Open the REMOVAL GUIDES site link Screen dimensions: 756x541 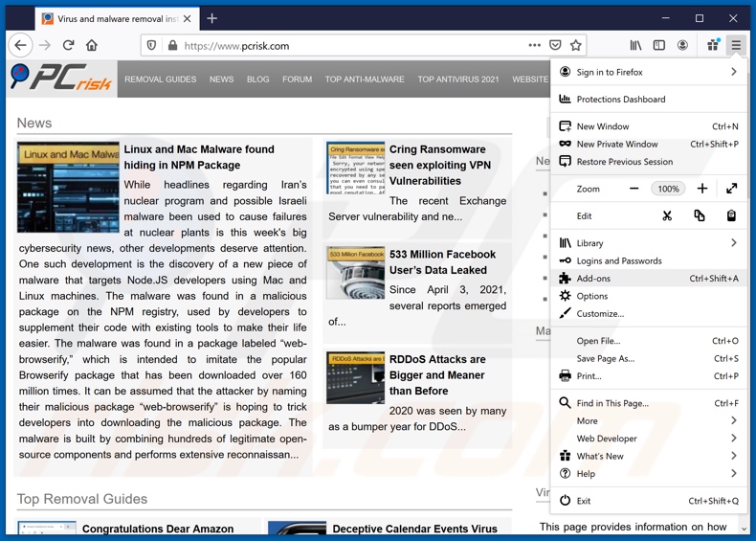point(160,79)
